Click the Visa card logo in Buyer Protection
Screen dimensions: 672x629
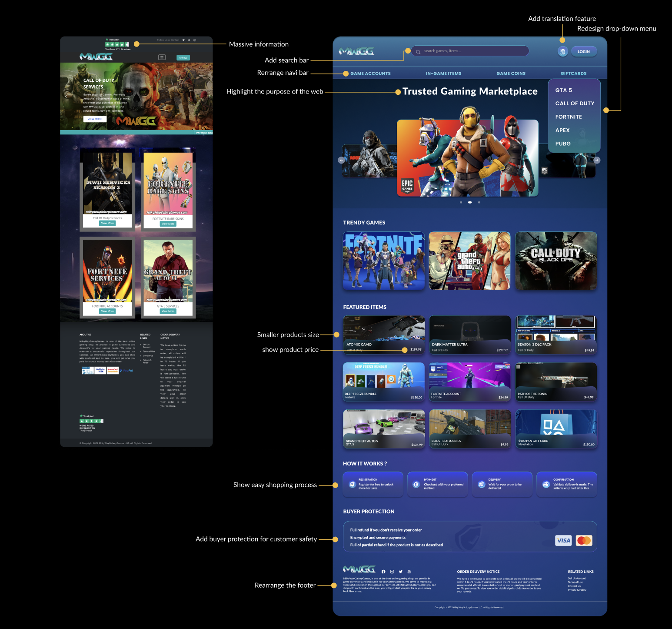point(564,540)
